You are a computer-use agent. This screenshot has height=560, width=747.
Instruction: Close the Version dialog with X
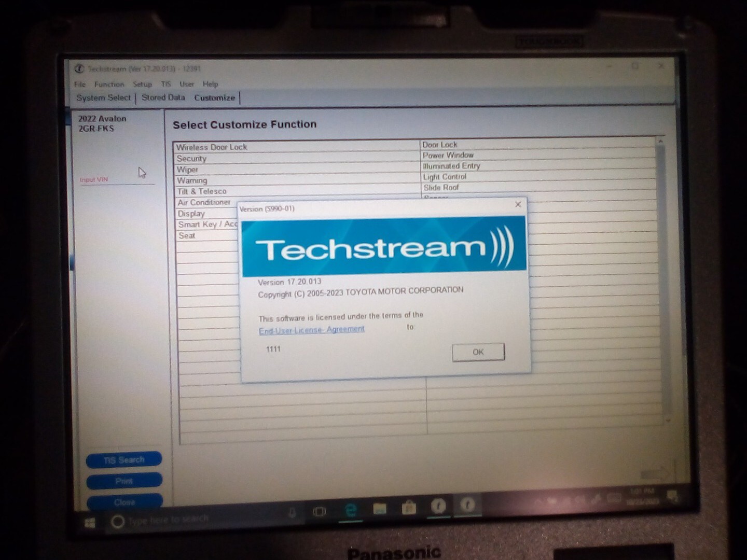[x=518, y=204]
